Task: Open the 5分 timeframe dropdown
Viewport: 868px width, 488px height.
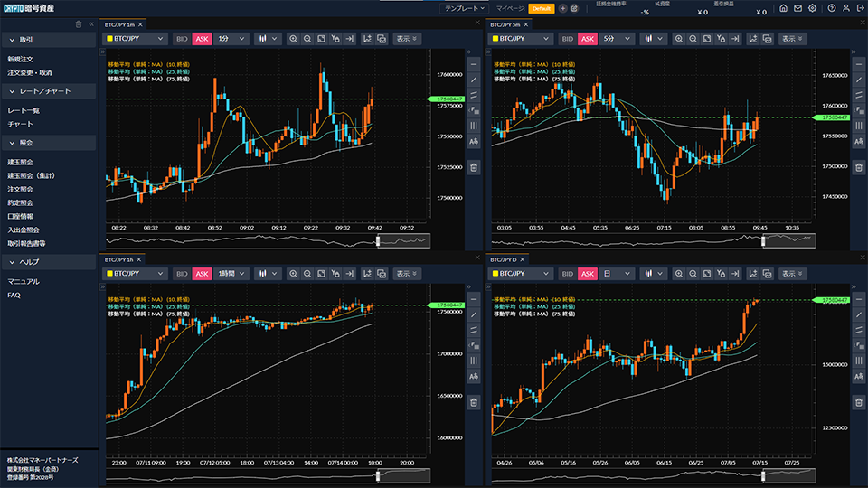Action: click(618, 39)
